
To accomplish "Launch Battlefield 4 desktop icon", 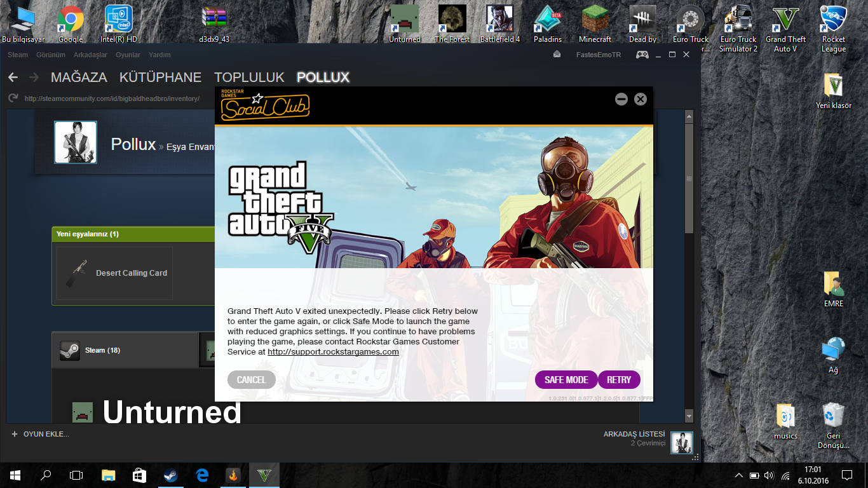I will pos(499,24).
